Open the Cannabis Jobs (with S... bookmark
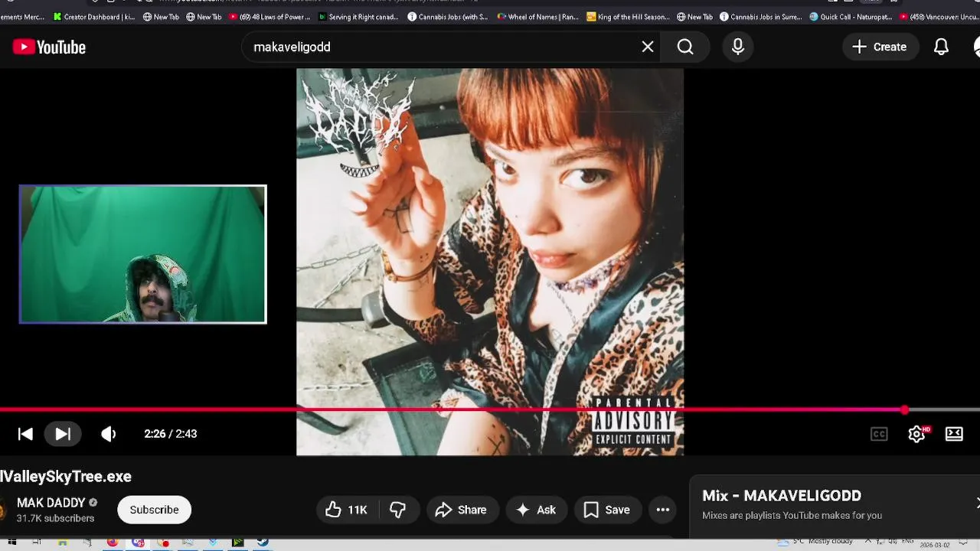The image size is (980, 551). pos(448,17)
